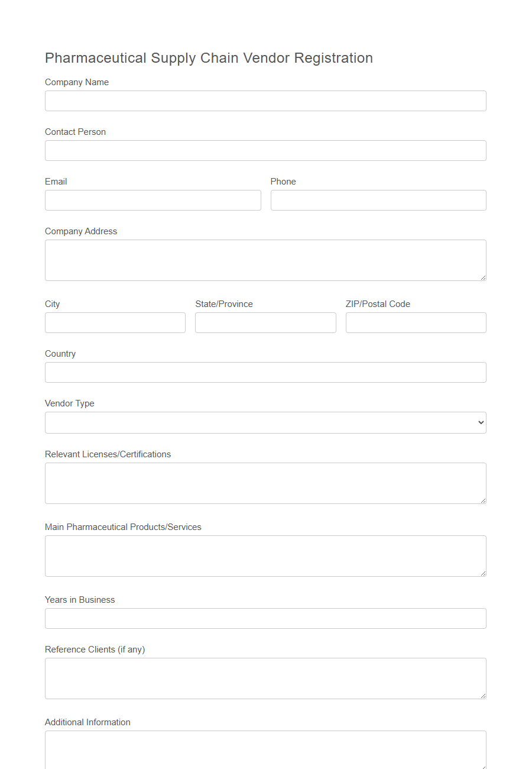
Task: Click the Additional Information text area
Action: [265, 751]
